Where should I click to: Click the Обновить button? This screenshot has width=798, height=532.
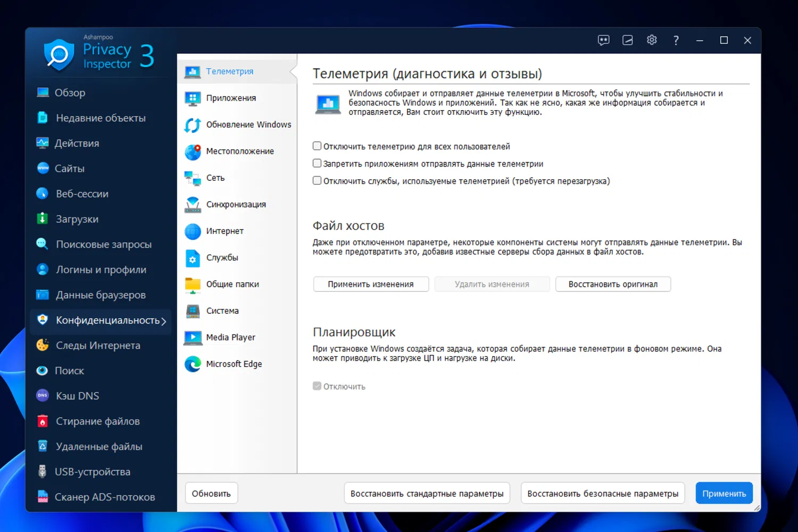click(211, 493)
